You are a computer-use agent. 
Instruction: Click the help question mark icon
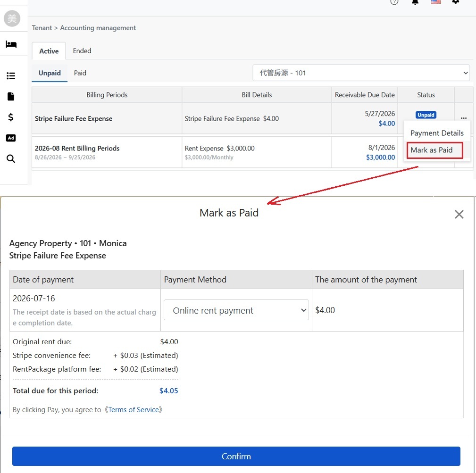click(394, 2)
